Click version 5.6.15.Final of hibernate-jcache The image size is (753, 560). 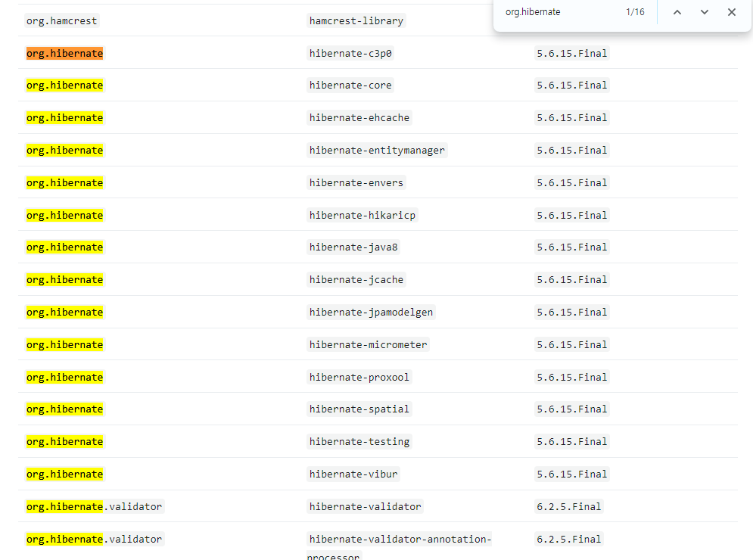click(572, 279)
